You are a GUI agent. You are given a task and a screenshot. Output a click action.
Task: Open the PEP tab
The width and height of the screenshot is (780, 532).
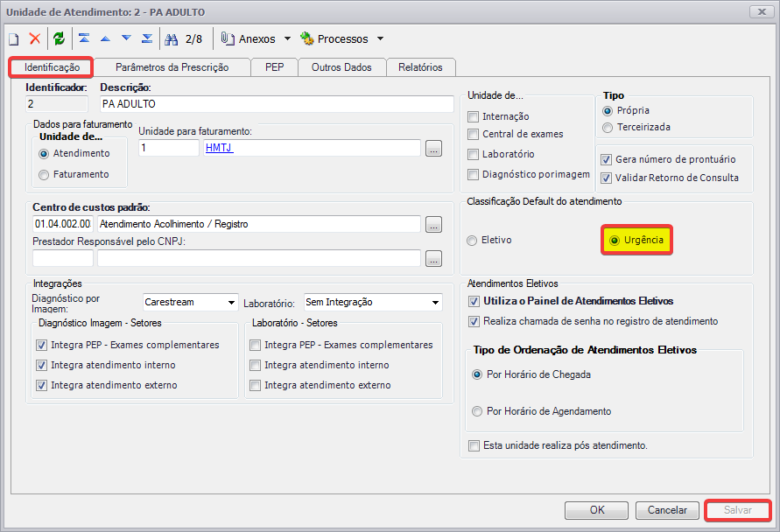(275, 67)
